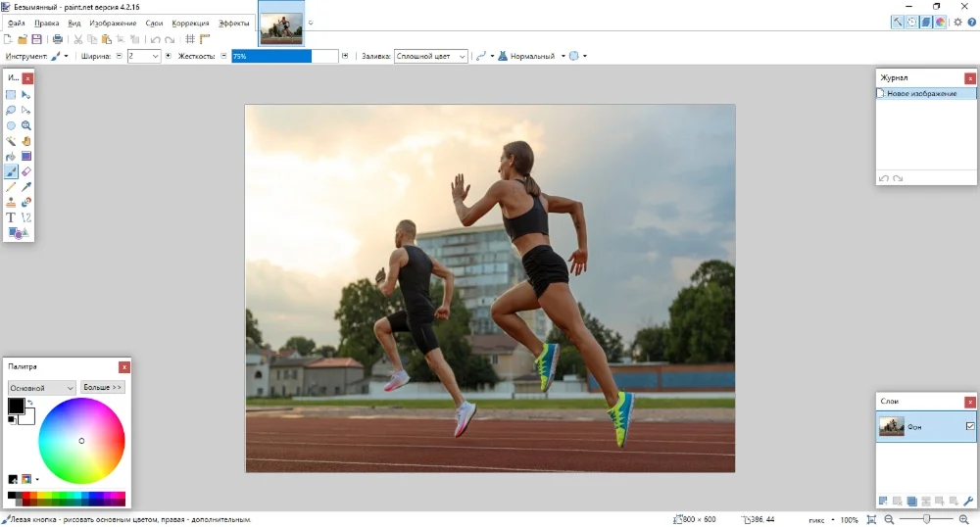The width and height of the screenshot is (980, 527).
Task: Toggle pixel grid display in toolbar
Action: pyautogui.click(x=189, y=39)
